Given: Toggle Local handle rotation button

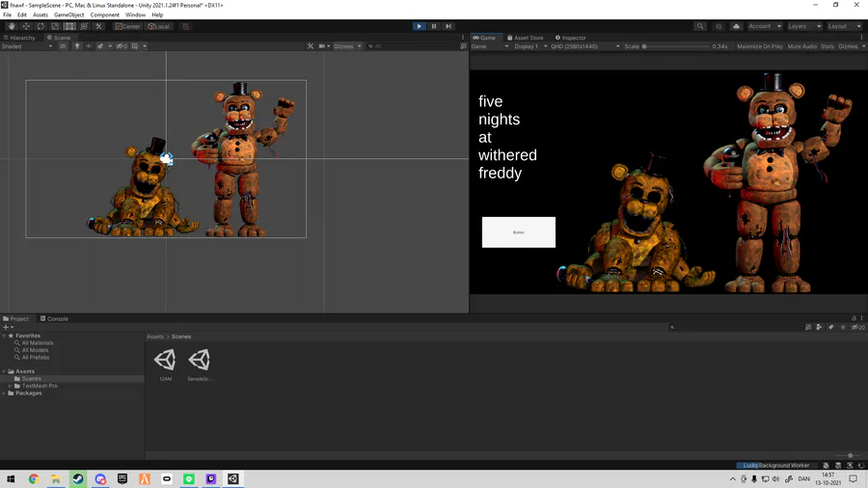Looking at the screenshot, I should point(159,26).
